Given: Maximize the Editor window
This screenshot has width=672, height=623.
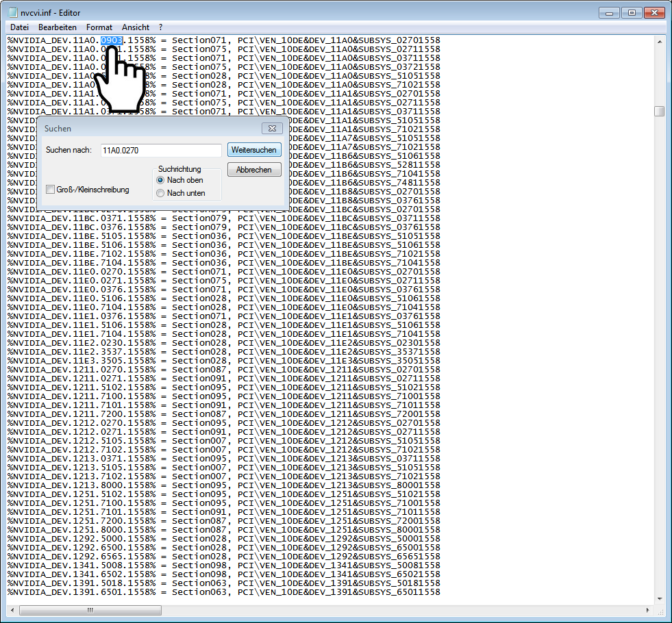Looking at the screenshot, I should pos(632,13).
